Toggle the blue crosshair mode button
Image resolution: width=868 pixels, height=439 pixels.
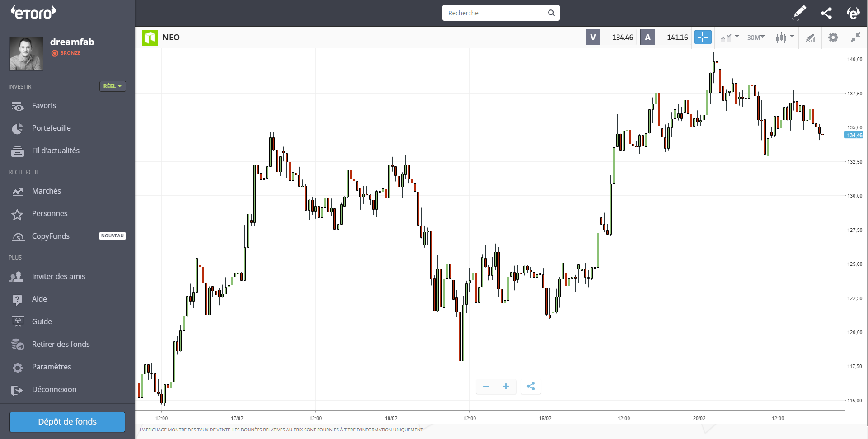click(703, 38)
